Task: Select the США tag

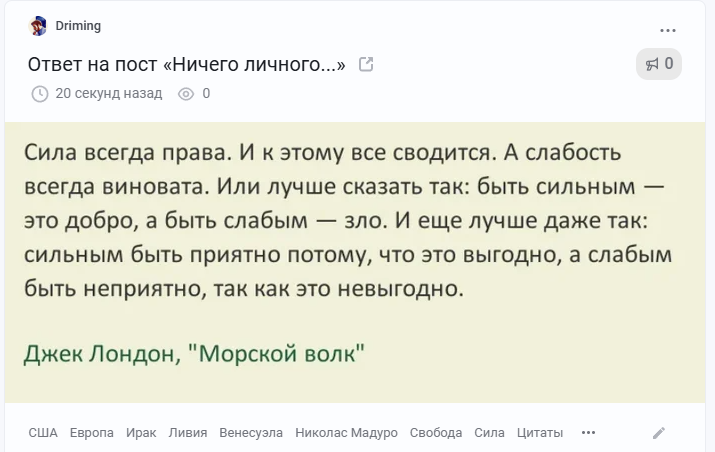Action: [x=43, y=433]
